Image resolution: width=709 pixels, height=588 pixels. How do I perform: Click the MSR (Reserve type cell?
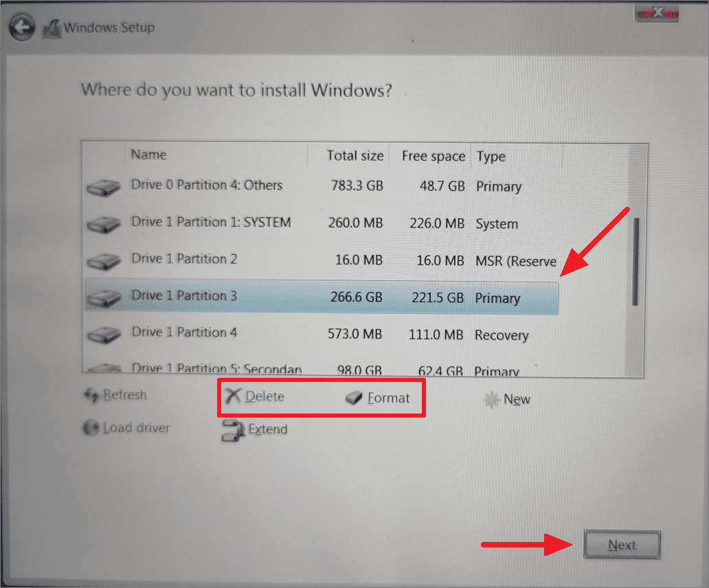point(515,261)
